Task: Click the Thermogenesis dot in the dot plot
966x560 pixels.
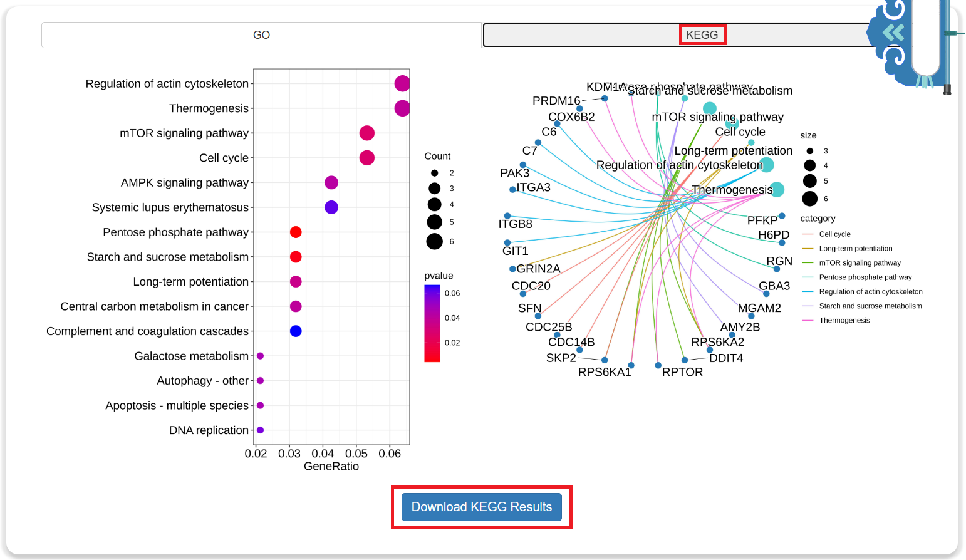Action: 402,108
